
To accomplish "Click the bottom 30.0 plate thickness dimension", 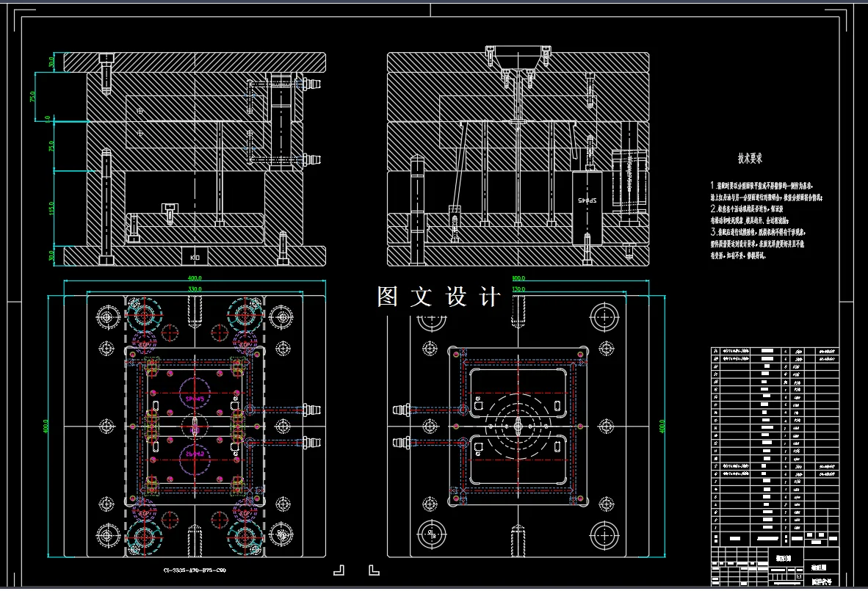I will (x=51, y=255).
